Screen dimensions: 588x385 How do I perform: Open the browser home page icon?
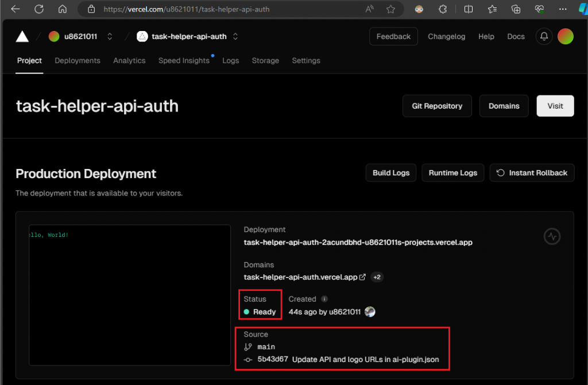coord(62,9)
